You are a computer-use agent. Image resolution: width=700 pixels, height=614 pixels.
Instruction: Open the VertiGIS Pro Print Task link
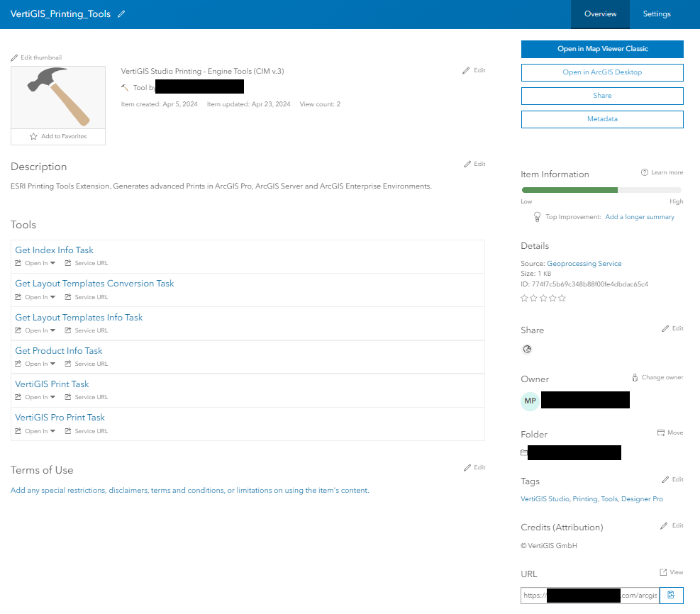(60, 418)
